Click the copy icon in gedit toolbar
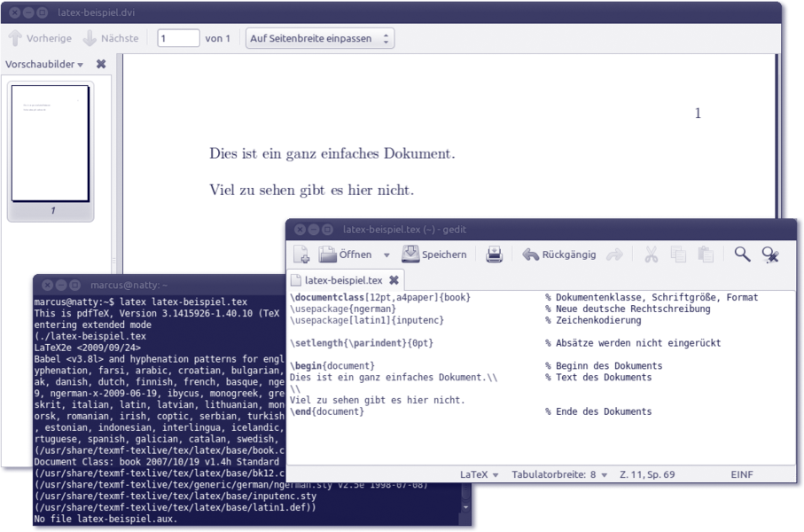 tap(678, 255)
